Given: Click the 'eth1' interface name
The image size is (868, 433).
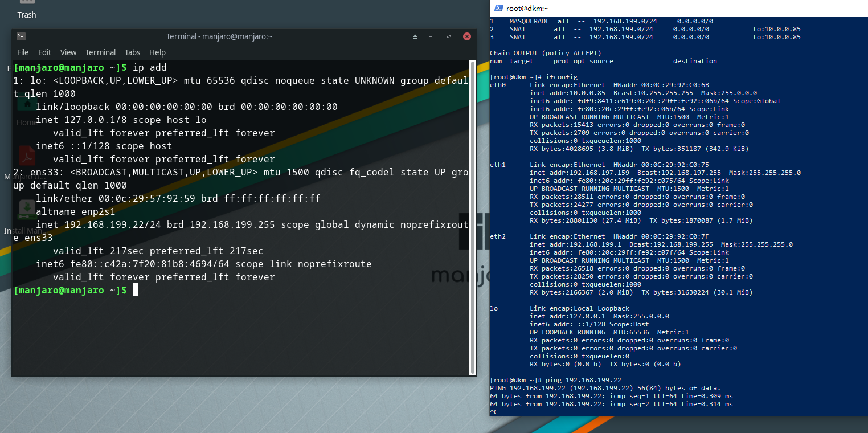Looking at the screenshot, I should 498,165.
